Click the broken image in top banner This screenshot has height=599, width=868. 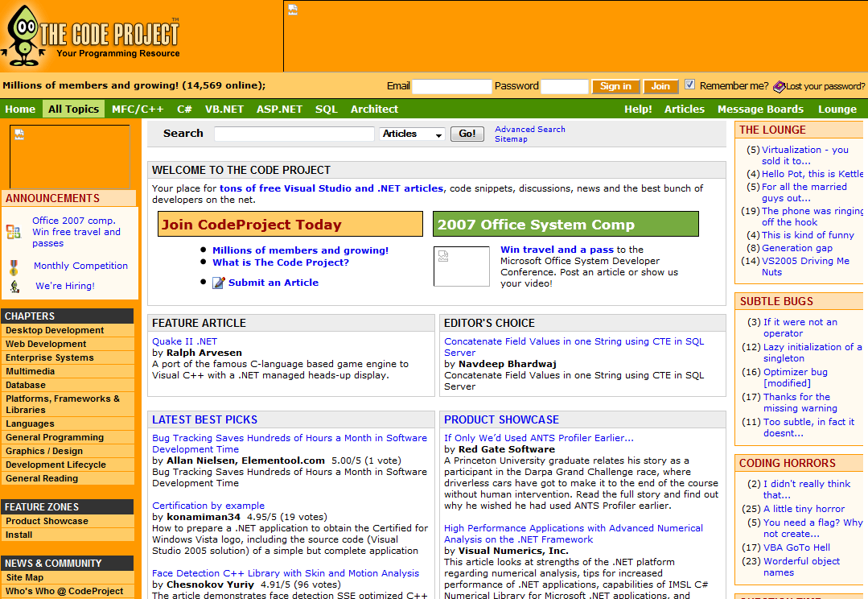(294, 10)
